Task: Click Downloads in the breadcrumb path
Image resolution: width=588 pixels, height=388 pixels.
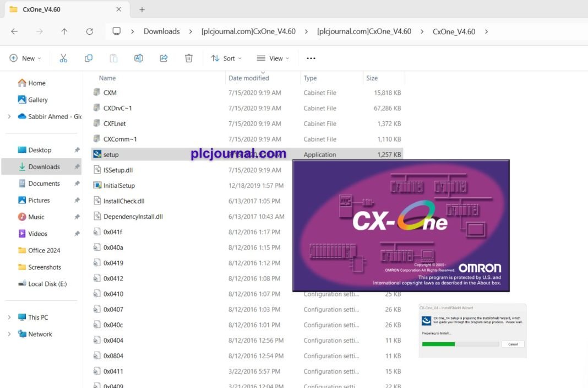Action: (161, 31)
